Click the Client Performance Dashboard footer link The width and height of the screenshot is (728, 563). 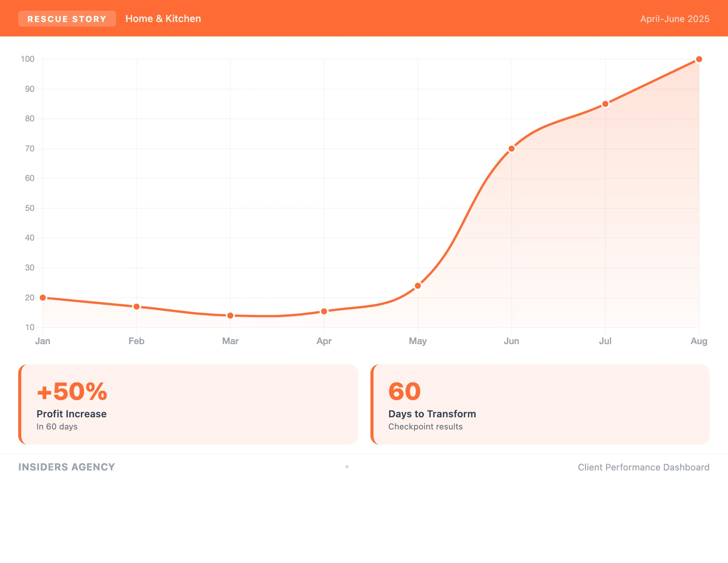[x=643, y=467]
